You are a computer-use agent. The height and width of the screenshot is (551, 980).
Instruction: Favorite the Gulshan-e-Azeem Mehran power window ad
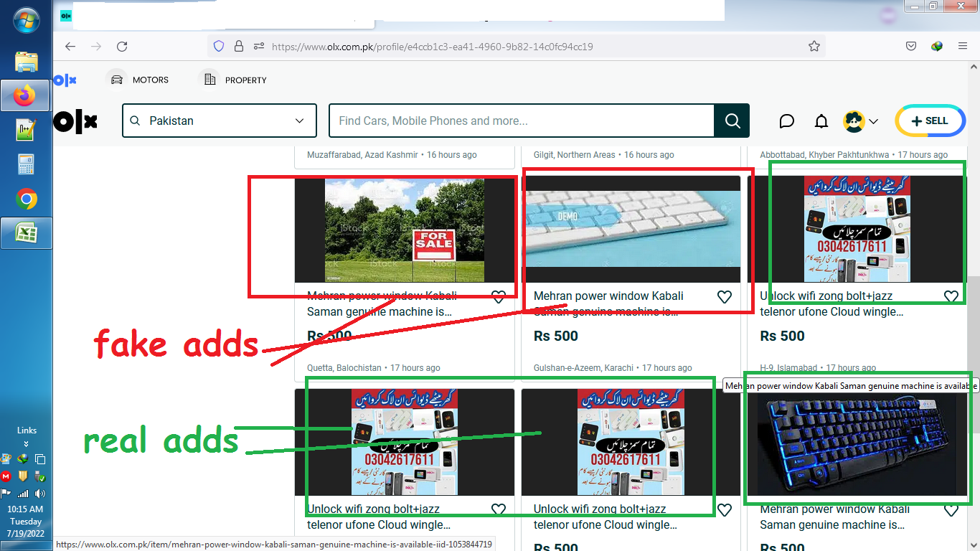click(x=725, y=297)
